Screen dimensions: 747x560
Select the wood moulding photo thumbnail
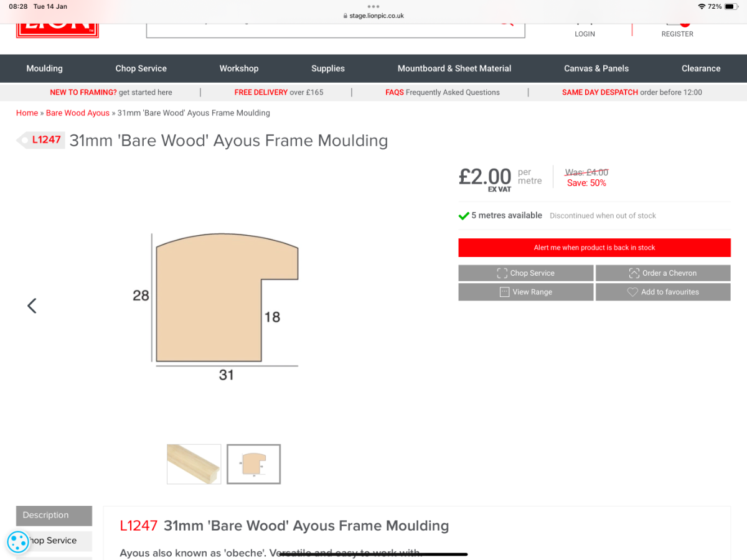tap(194, 464)
